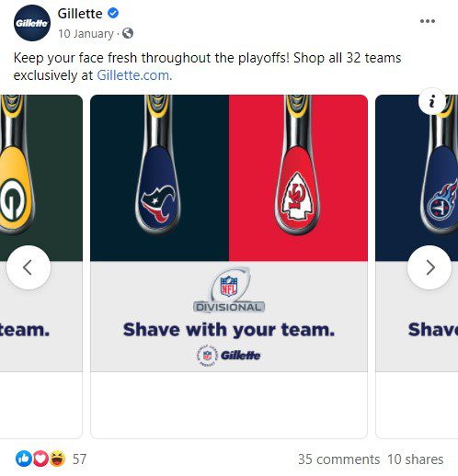View the 35 comments

pyautogui.click(x=338, y=459)
